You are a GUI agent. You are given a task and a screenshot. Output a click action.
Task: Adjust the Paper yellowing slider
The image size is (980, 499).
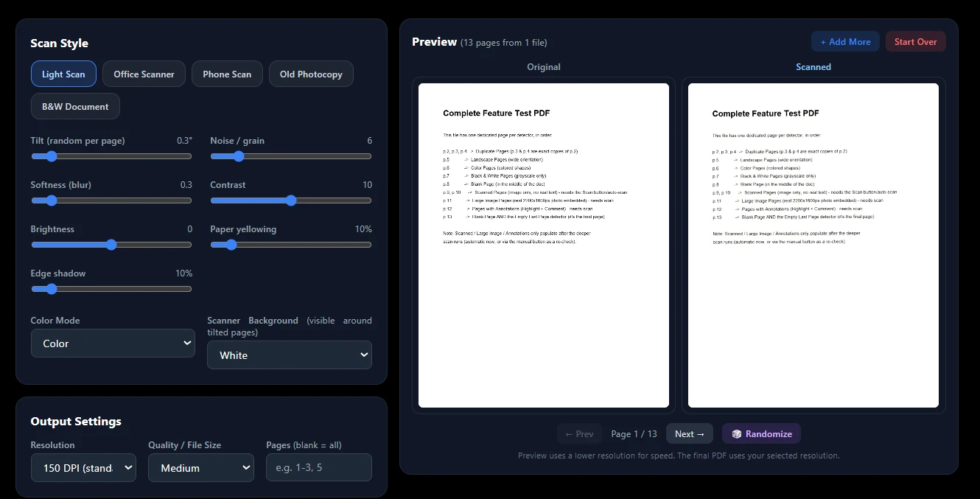coord(291,245)
